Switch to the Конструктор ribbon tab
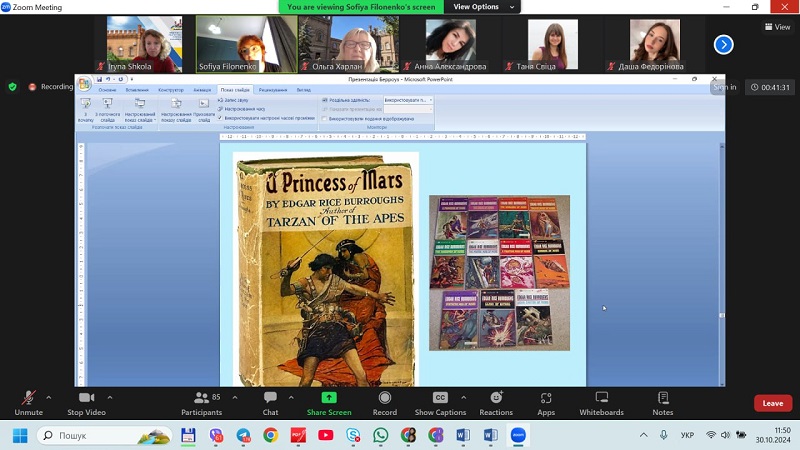The width and height of the screenshot is (800, 450). pos(171,90)
